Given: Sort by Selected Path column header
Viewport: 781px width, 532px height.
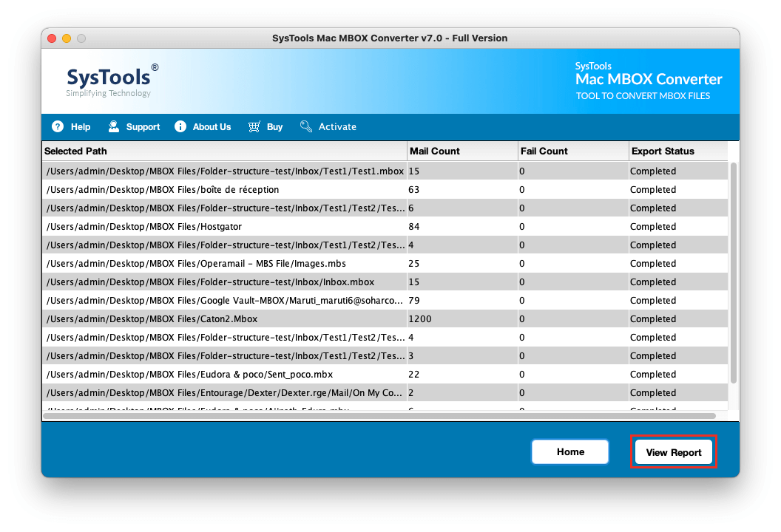Looking at the screenshot, I should 225,151.
